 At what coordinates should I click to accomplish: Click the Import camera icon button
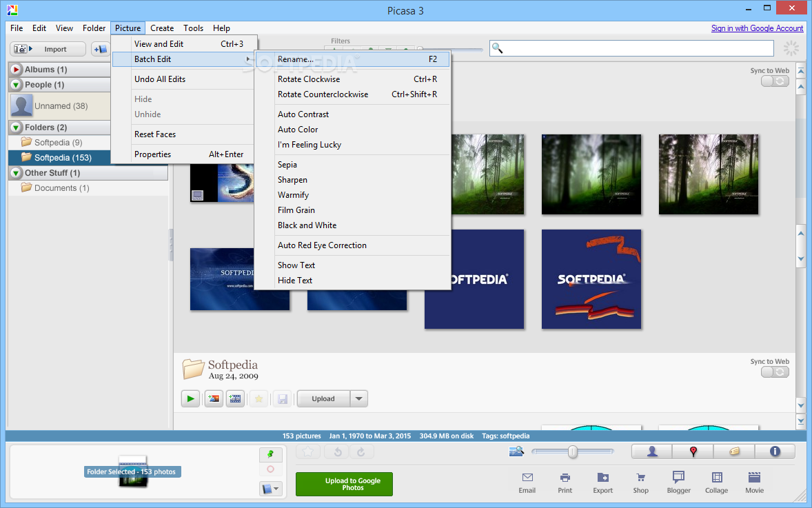48,49
